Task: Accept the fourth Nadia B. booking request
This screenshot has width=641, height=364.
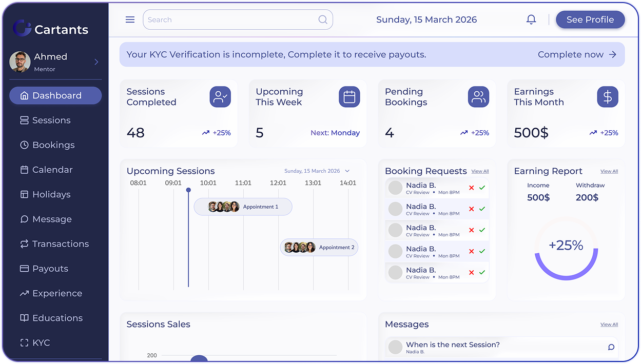Action: click(482, 251)
